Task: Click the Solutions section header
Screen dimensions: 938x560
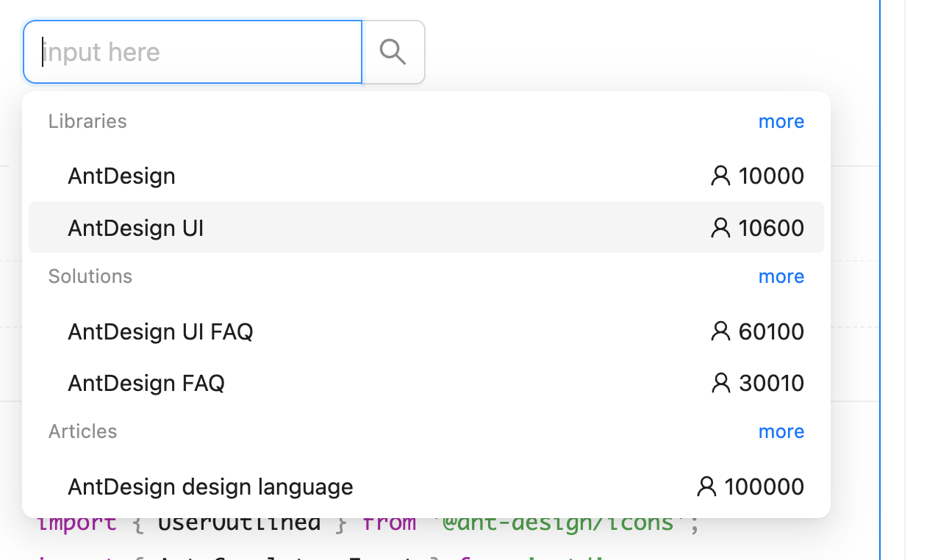Action: point(90,276)
